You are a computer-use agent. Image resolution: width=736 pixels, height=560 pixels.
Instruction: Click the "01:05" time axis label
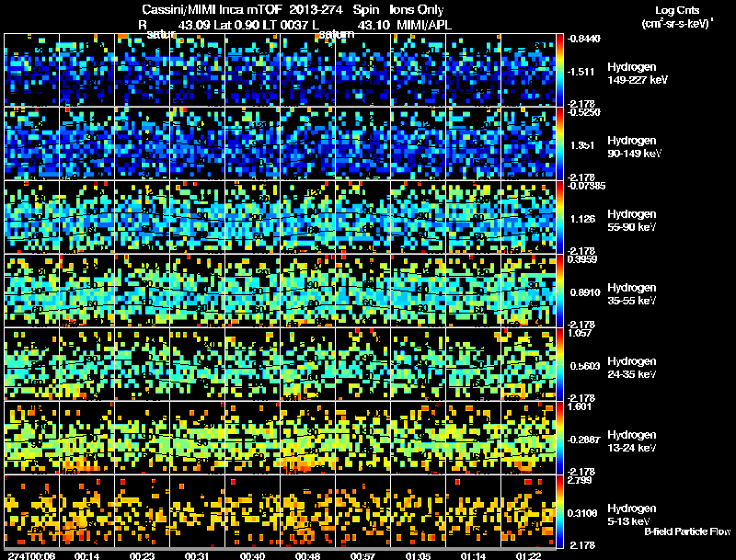click(418, 555)
